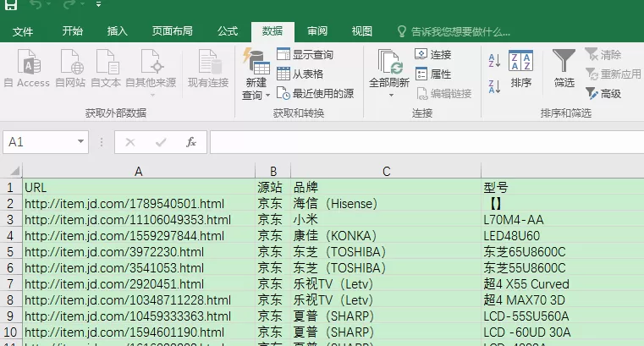Click the Tell Me search box
The width and height of the screenshot is (644, 346).
[454, 31]
